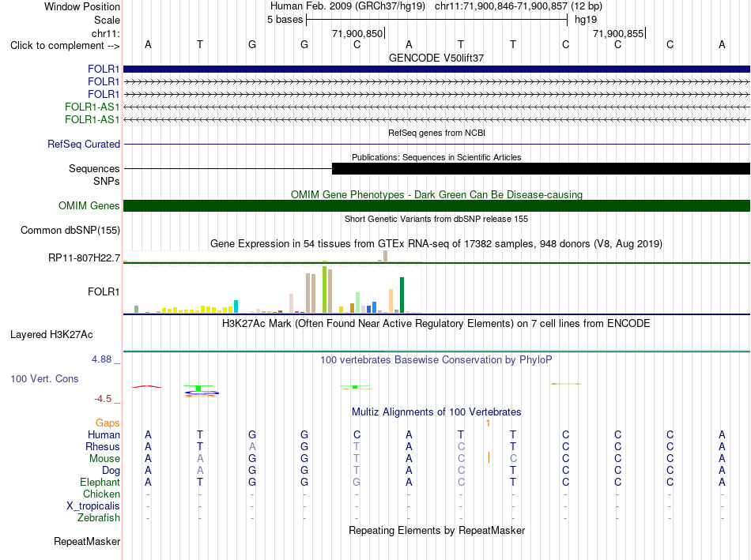Click the chr11: ruler label
This screenshot has width=751, height=560.
pyautogui.click(x=105, y=33)
